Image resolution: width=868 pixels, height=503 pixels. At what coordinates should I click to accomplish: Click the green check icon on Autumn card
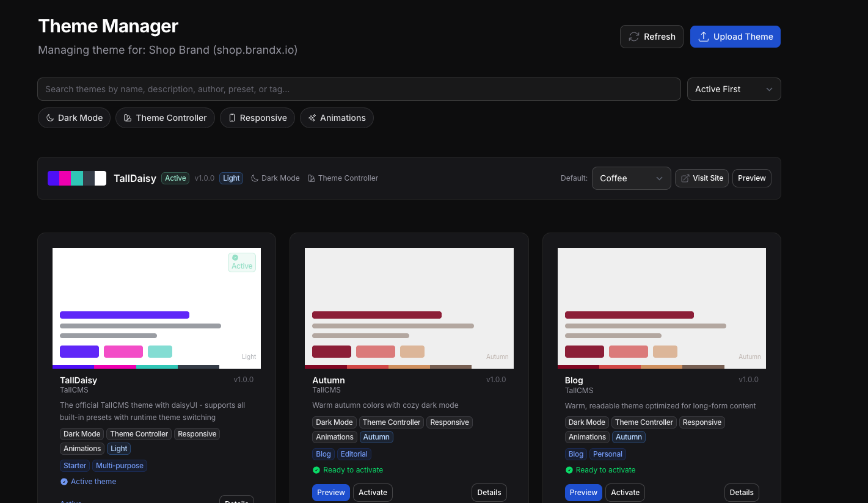coord(316,470)
